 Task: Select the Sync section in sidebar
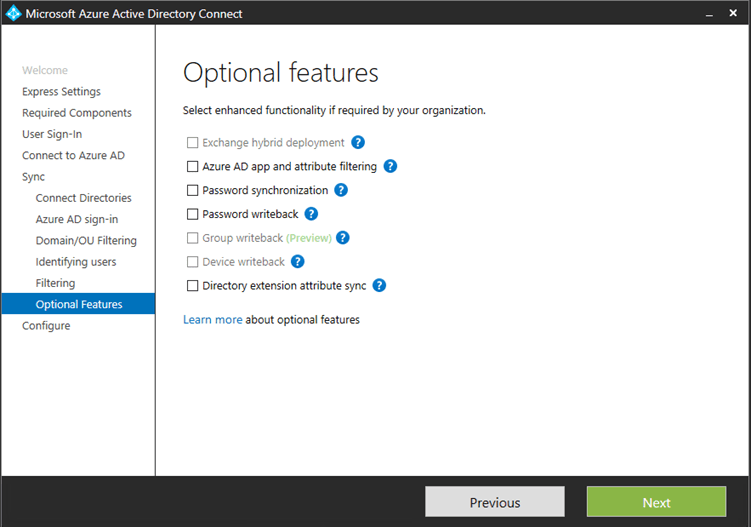pyautogui.click(x=34, y=177)
